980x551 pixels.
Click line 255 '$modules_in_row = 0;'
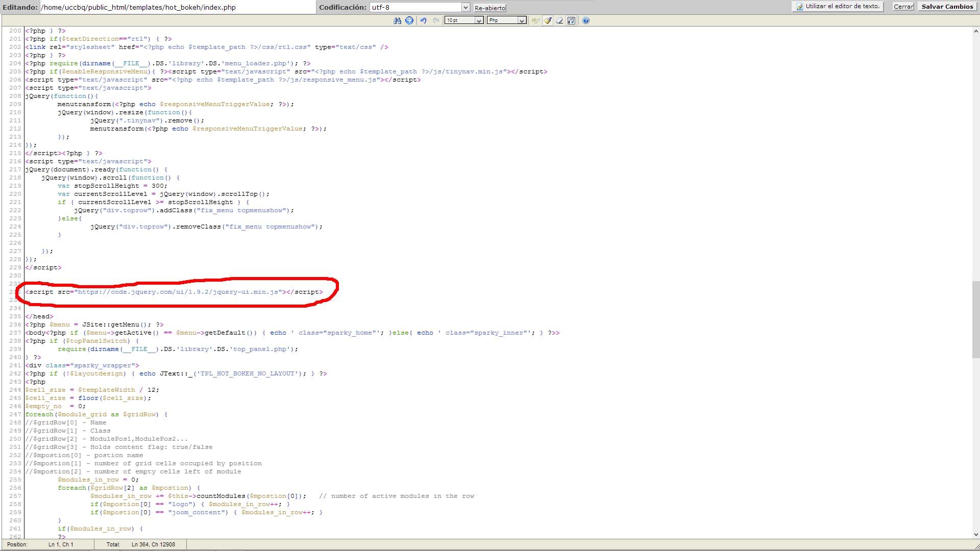click(98, 480)
